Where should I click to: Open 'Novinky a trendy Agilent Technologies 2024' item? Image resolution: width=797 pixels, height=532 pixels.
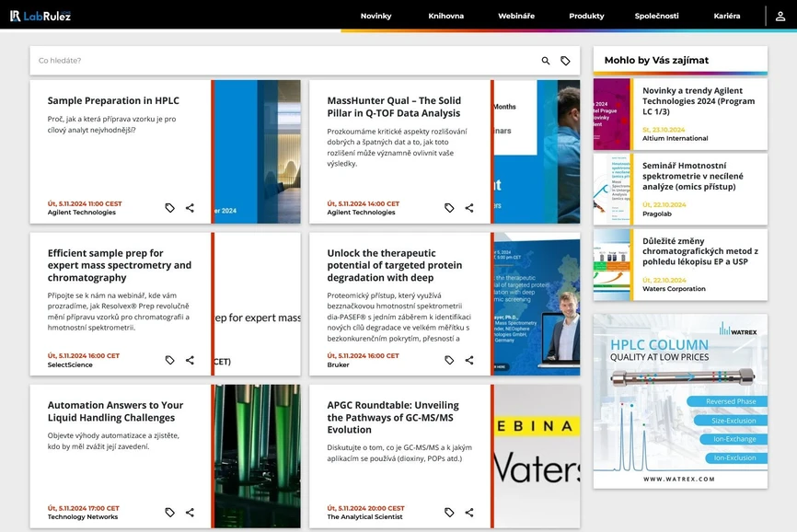[x=699, y=101]
